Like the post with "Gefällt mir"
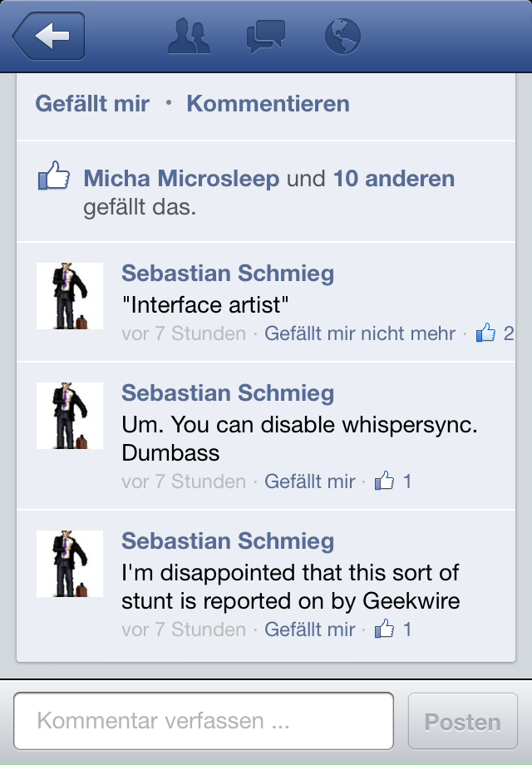 pos(92,103)
